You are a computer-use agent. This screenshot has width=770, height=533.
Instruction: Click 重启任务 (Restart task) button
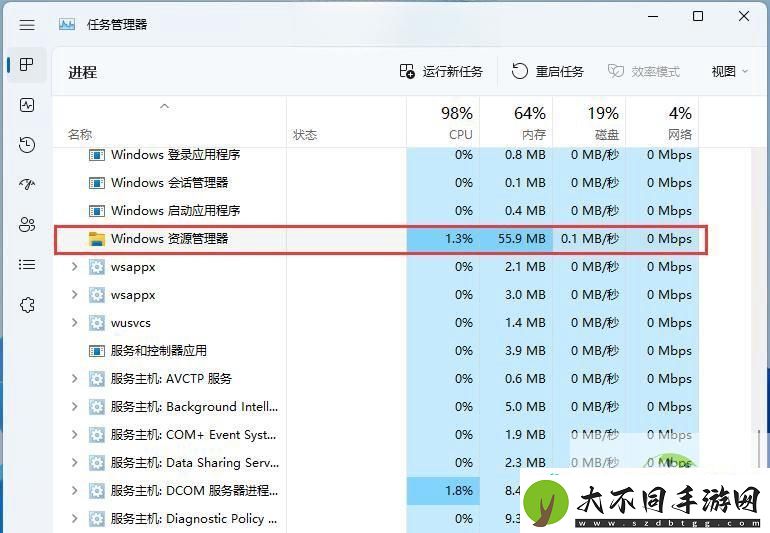[548, 72]
